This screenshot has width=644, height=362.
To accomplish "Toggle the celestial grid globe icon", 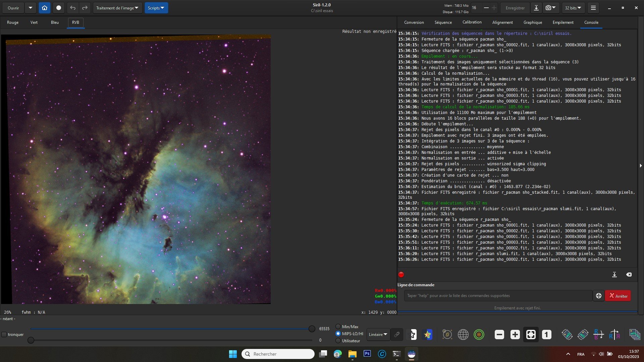I will (463, 335).
